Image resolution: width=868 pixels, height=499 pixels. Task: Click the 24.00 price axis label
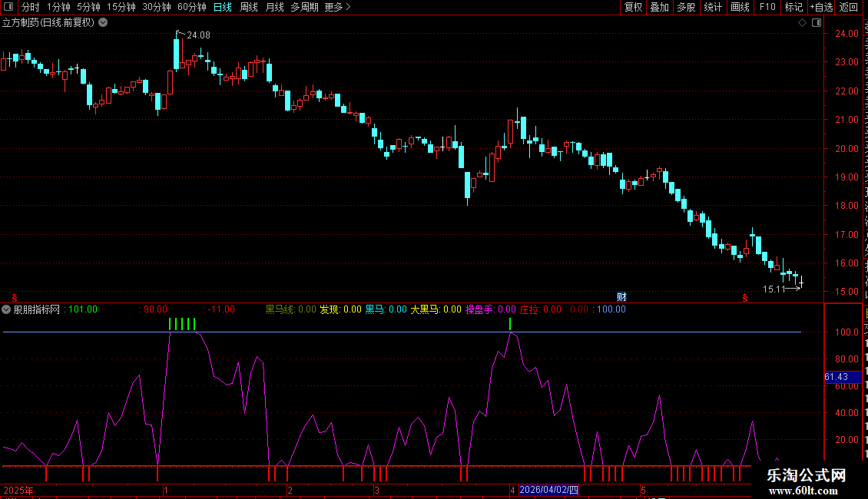tap(847, 33)
